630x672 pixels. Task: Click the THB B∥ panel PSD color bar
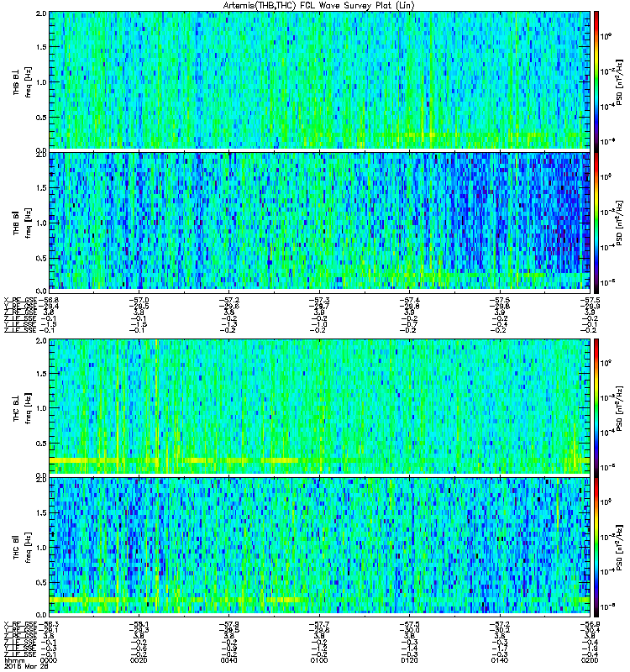(x=596, y=222)
